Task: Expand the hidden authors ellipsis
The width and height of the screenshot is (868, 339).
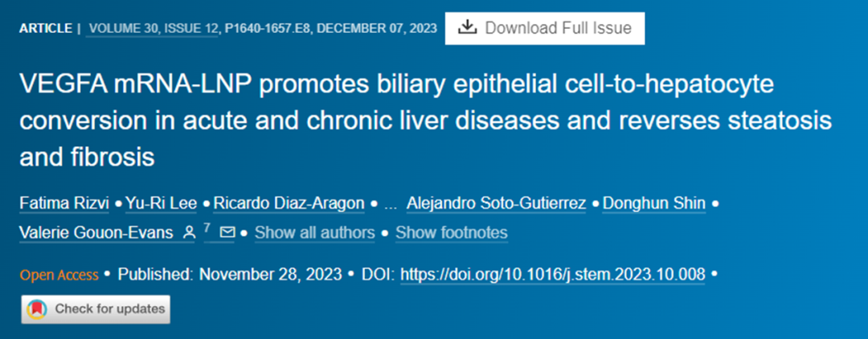Action: [x=391, y=203]
